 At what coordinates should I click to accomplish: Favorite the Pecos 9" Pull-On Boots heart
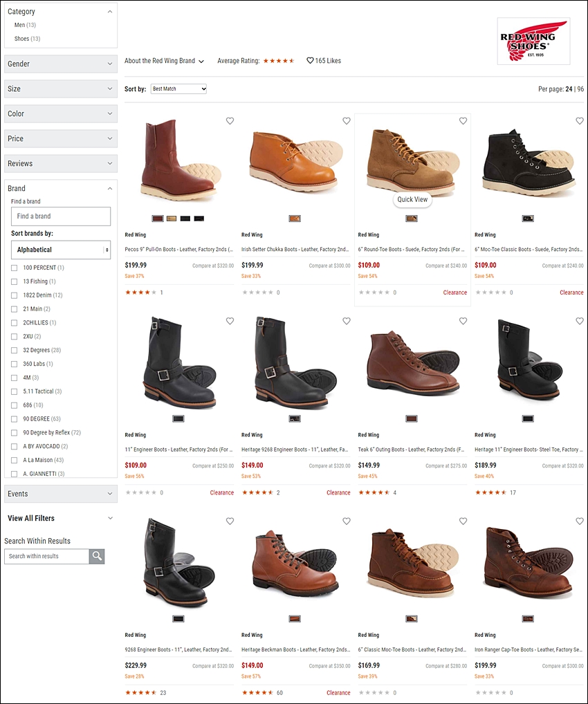pyautogui.click(x=230, y=121)
